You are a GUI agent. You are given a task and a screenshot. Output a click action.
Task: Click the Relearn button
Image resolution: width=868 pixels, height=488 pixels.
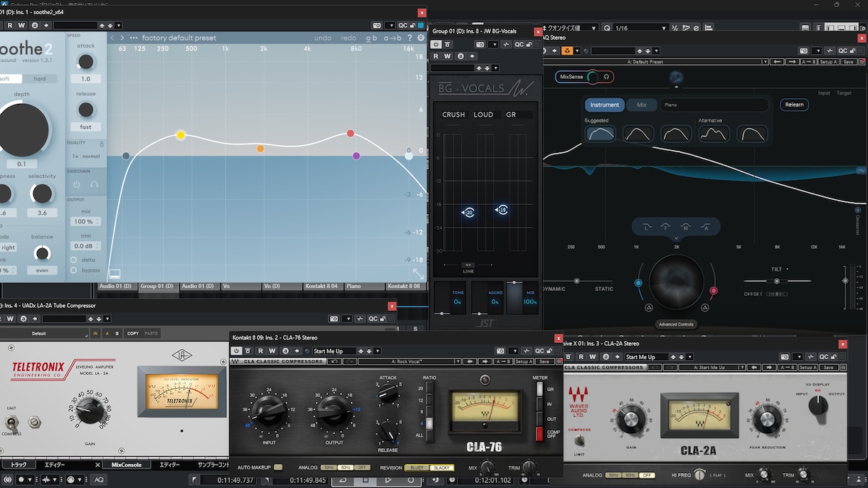795,105
